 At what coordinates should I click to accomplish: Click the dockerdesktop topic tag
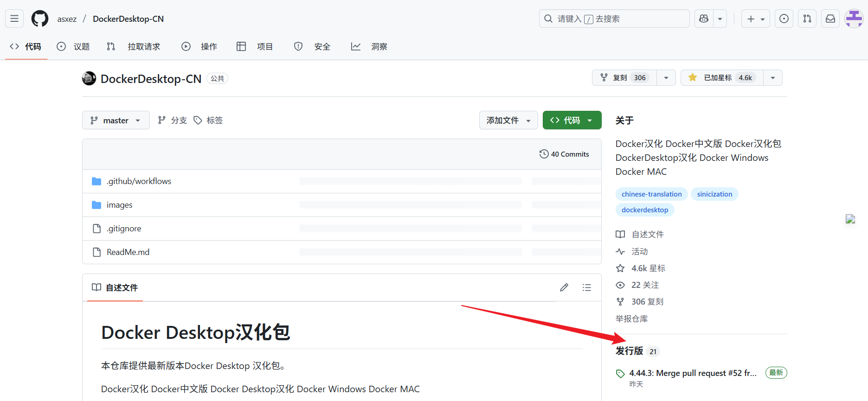645,210
